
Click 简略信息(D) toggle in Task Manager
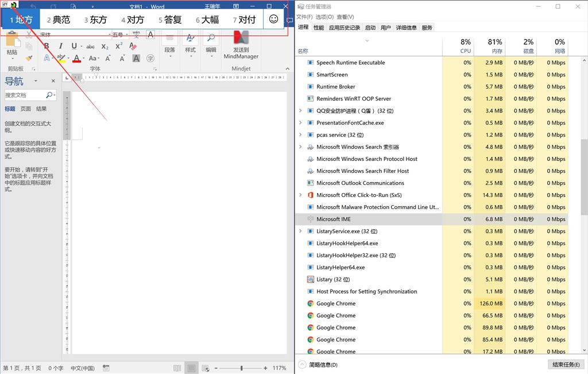[x=318, y=365]
